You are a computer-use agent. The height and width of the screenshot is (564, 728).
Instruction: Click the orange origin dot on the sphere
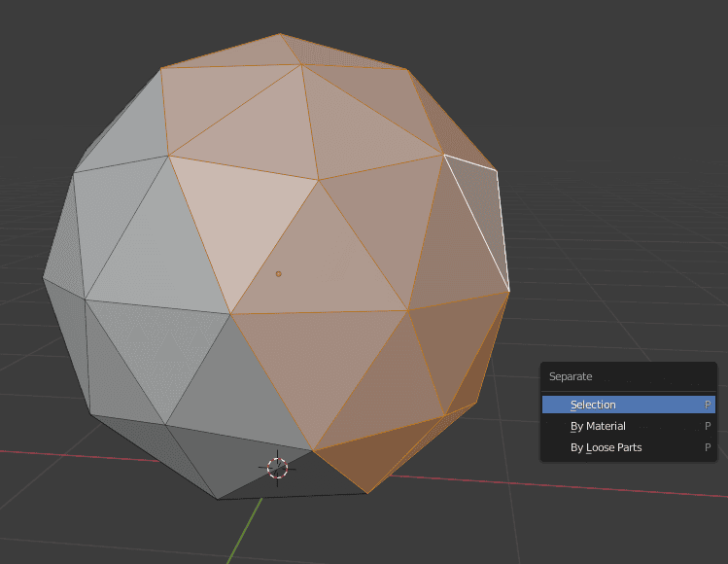279,274
